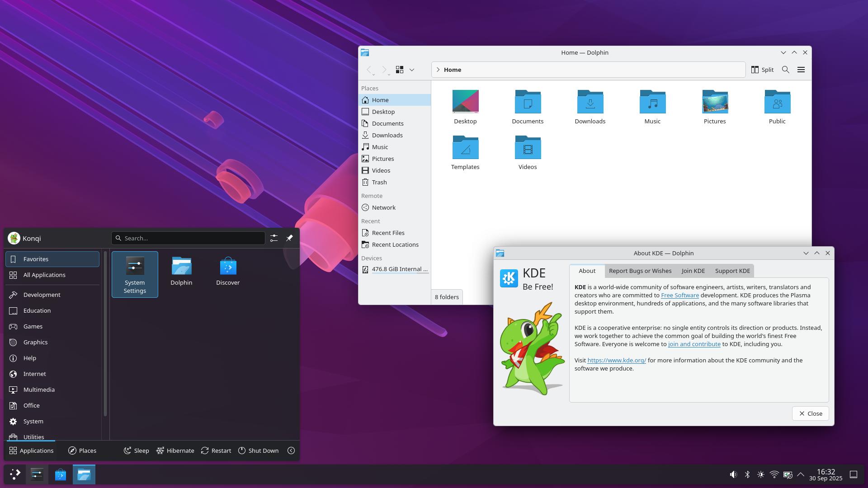Screen dimensions: 868x488
Task: Open Dolphin's hamburger menu
Action: click(x=801, y=70)
